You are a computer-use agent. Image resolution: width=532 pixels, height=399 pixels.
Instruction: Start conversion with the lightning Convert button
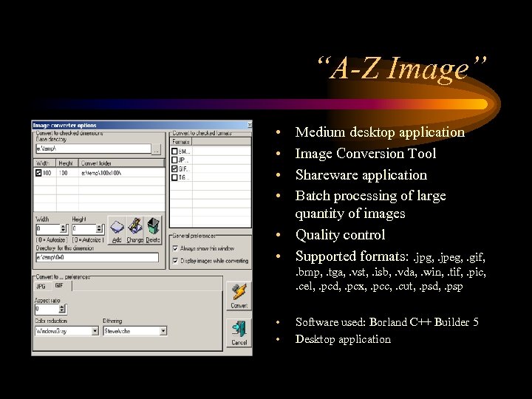239,296
